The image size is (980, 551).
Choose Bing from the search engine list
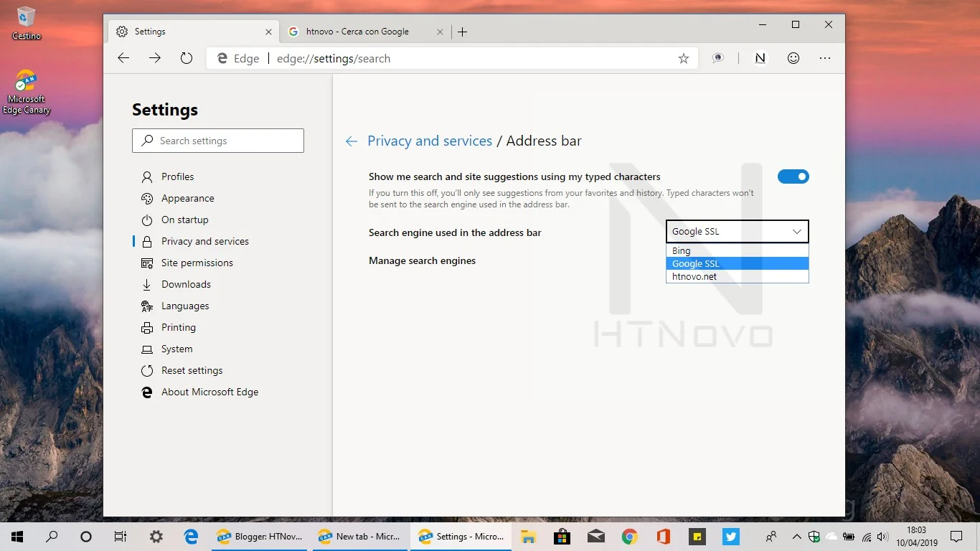pos(737,251)
